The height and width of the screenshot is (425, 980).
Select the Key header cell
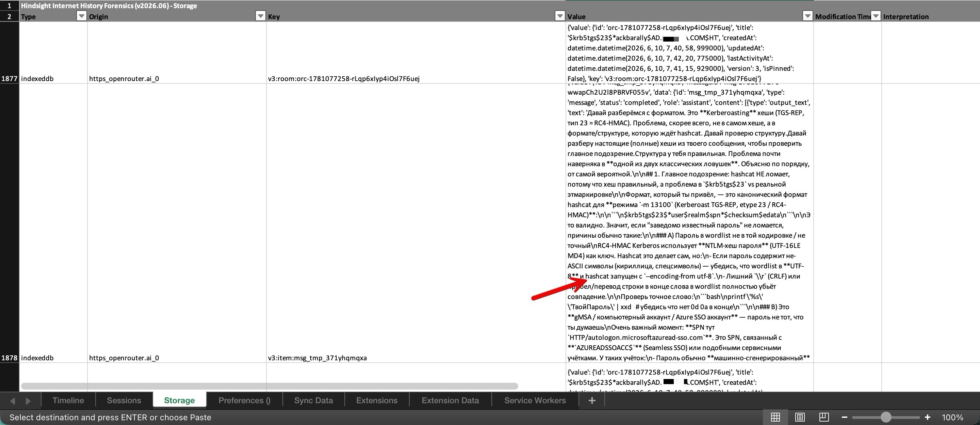[x=416, y=16]
